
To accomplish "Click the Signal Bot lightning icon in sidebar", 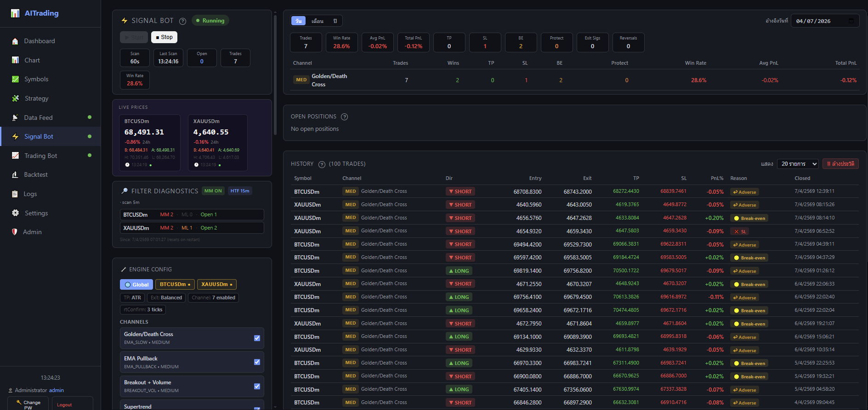I will 15,137.
